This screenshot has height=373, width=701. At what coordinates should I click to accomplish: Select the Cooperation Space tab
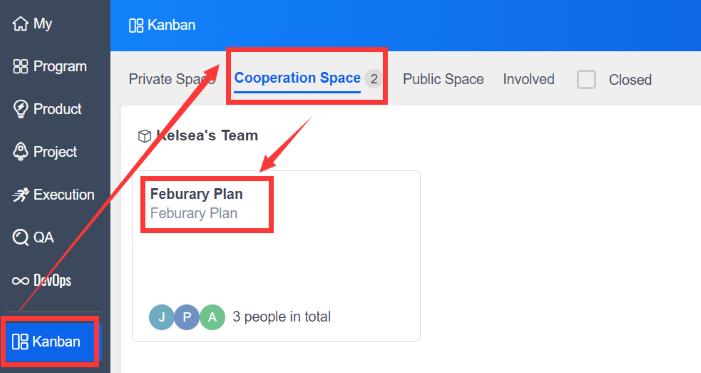pos(297,78)
